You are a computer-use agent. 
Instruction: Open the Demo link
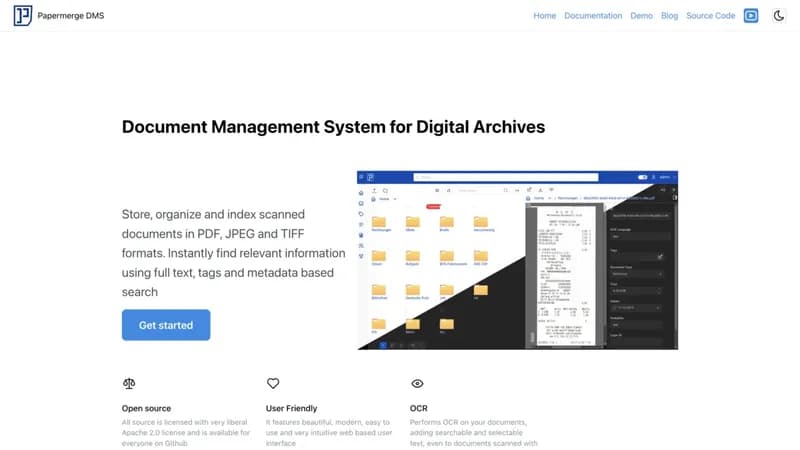click(x=641, y=16)
